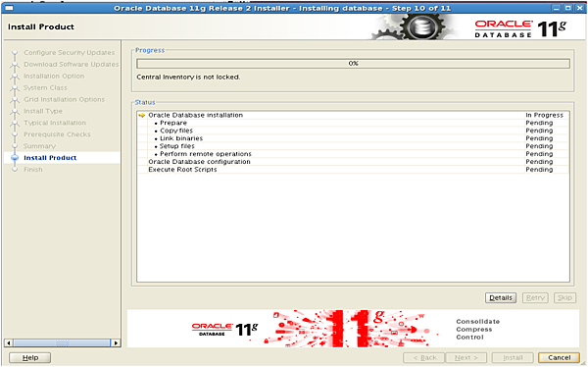The height and width of the screenshot is (367, 588).
Task: Open Help for the installer
Action: click(x=30, y=357)
